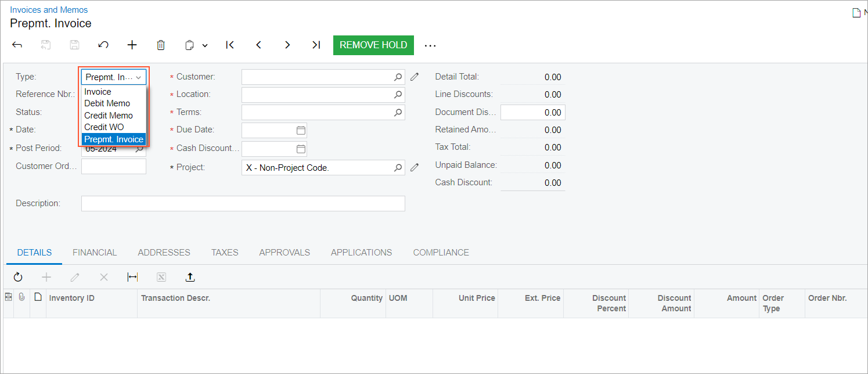The height and width of the screenshot is (374, 868).
Task: Open the Taxes tab
Action: [x=225, y=253]
